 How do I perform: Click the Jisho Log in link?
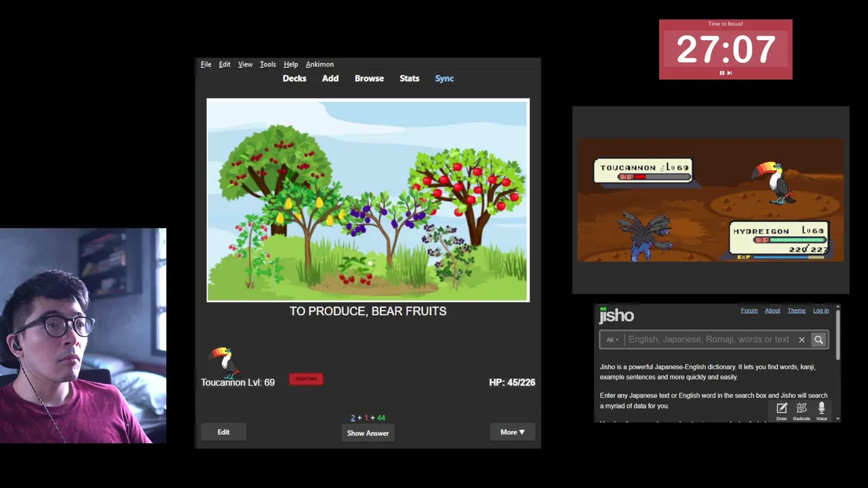point(821,310)
